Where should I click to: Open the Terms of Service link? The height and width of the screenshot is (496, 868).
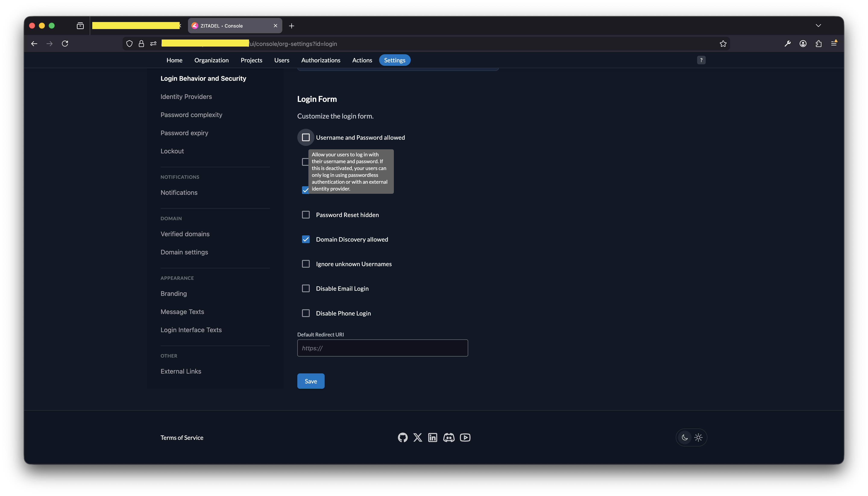point(182,438)
